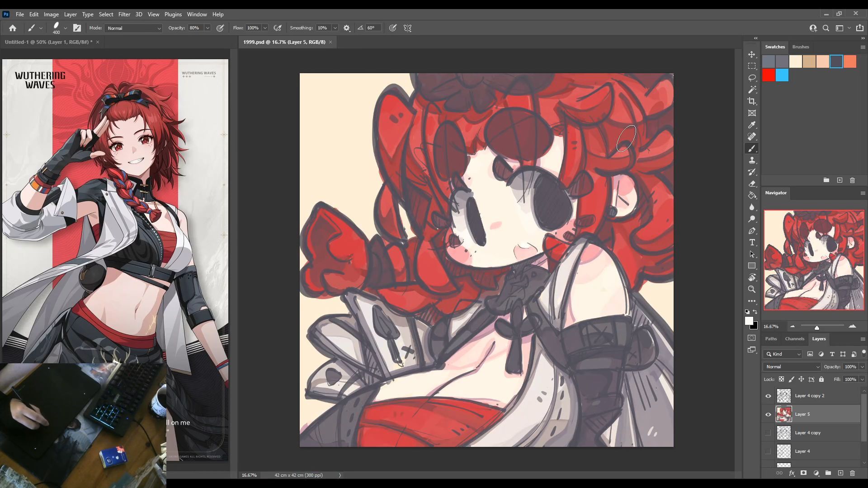Image resolution: width=868 pixels, height=488 pixels.
Task: Expand the layer Opacity dropdown
Action: point(862,367)
